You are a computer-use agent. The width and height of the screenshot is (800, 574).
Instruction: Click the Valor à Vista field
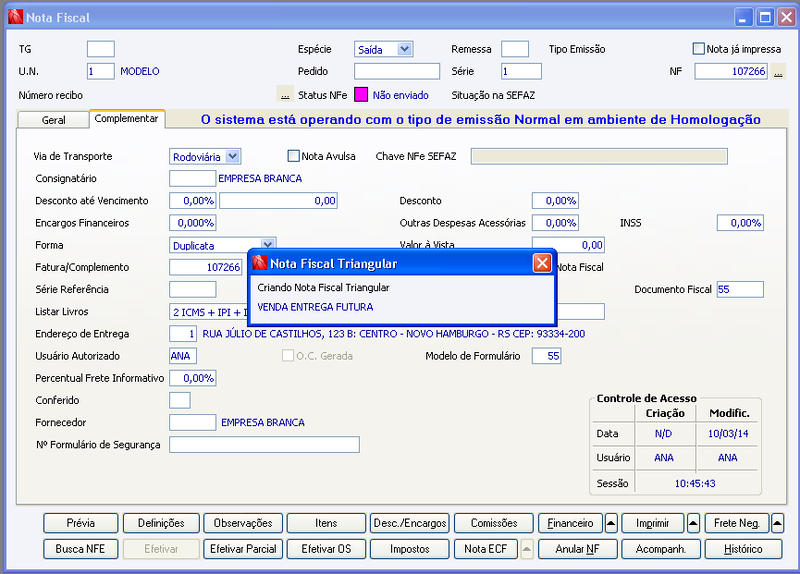568,245
